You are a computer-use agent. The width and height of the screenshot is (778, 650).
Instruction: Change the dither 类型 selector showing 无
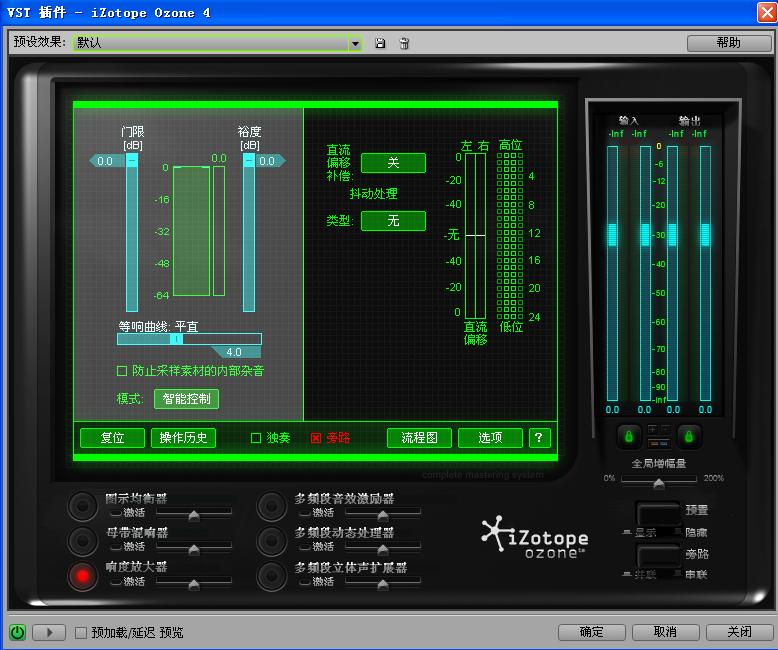tap(393, 221)
